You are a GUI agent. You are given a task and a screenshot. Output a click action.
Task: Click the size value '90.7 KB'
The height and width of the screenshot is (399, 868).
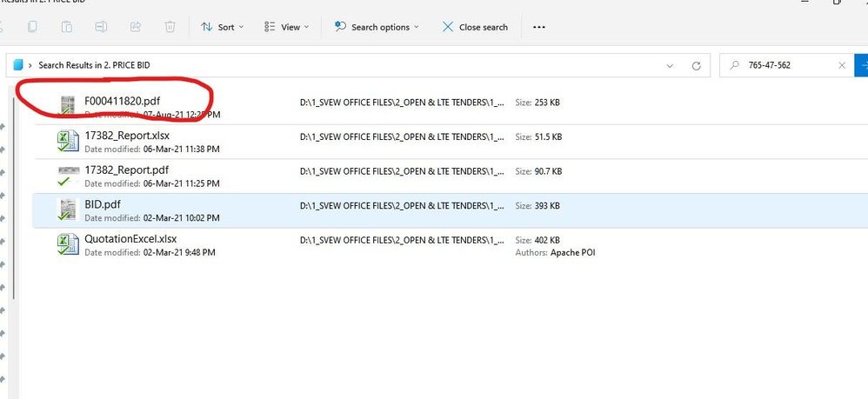(548, 171)
